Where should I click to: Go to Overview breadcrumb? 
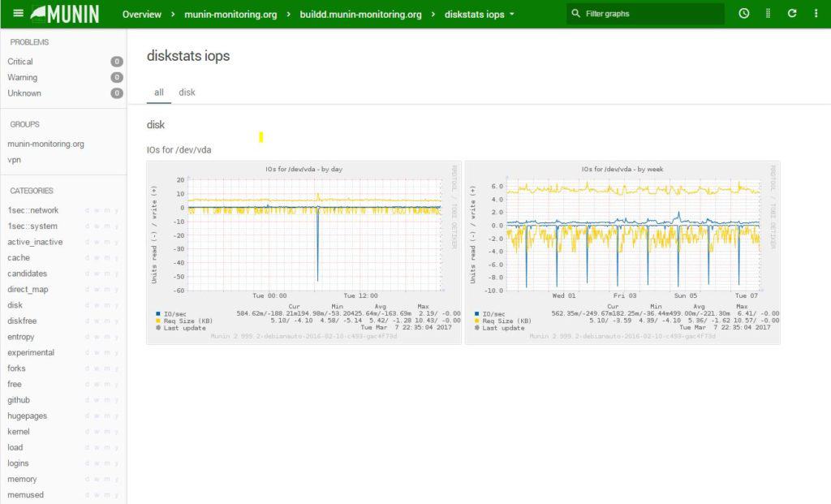[x=141, y=15]
